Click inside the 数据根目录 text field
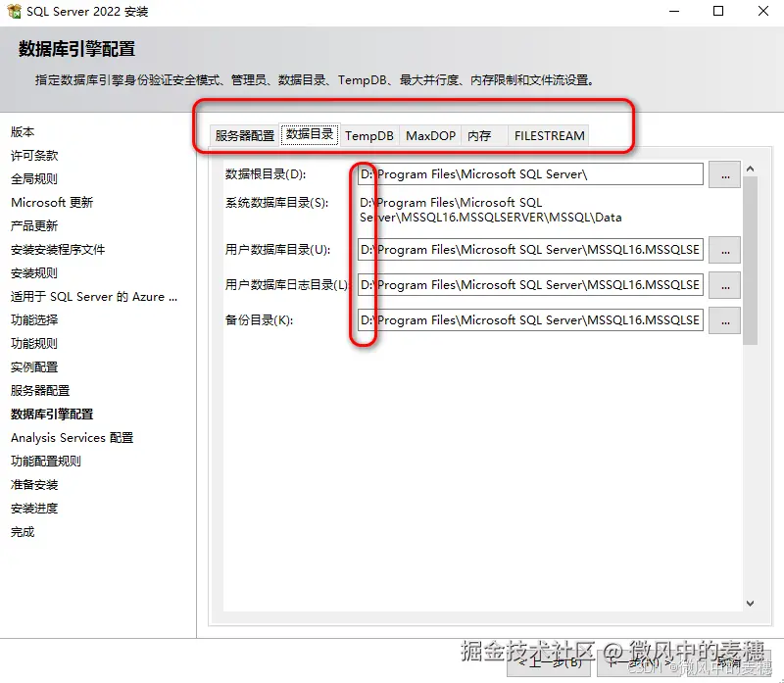The width and height of the screenshot is (784, 683). [529, 173]
